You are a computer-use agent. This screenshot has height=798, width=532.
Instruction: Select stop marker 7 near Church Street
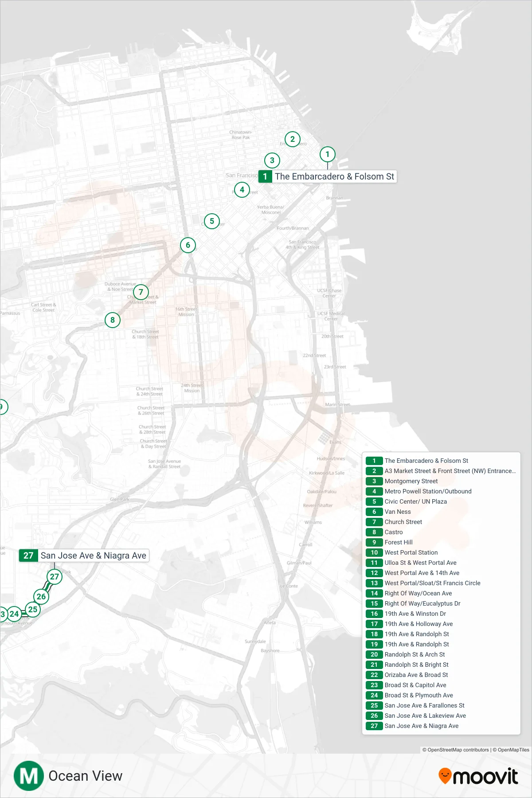[x=141, y=292]
